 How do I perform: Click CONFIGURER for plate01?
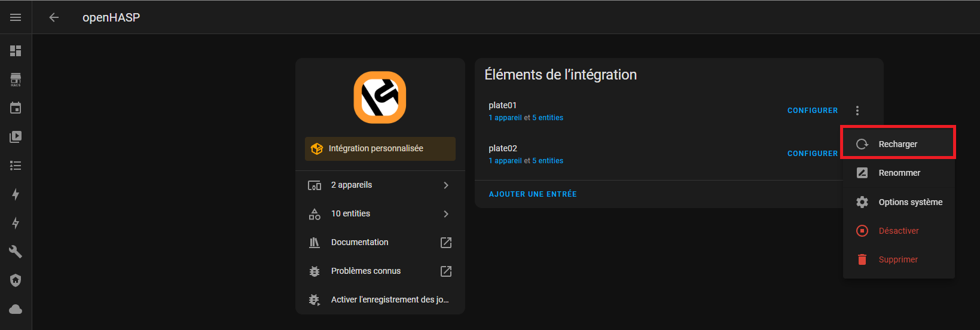tap(813, 111)
